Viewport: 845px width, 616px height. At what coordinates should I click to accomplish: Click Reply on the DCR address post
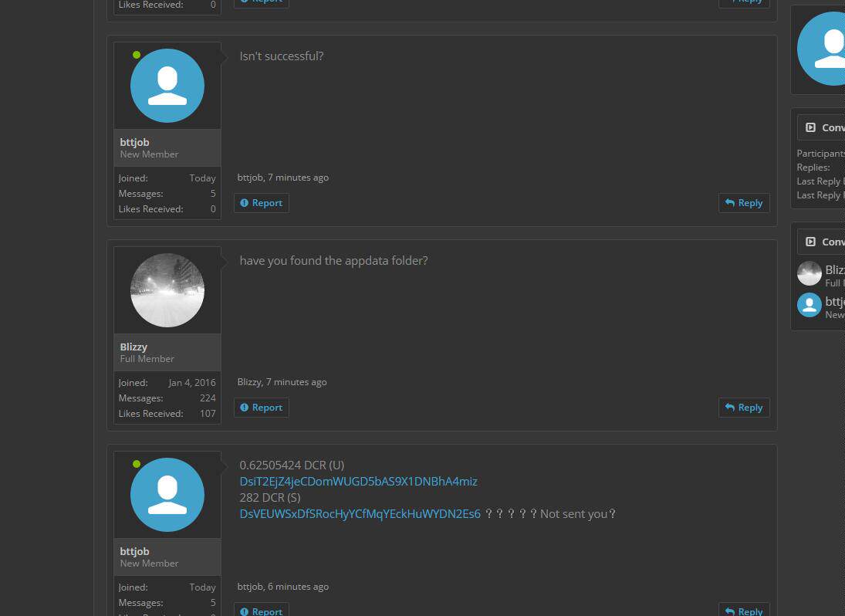744,610
